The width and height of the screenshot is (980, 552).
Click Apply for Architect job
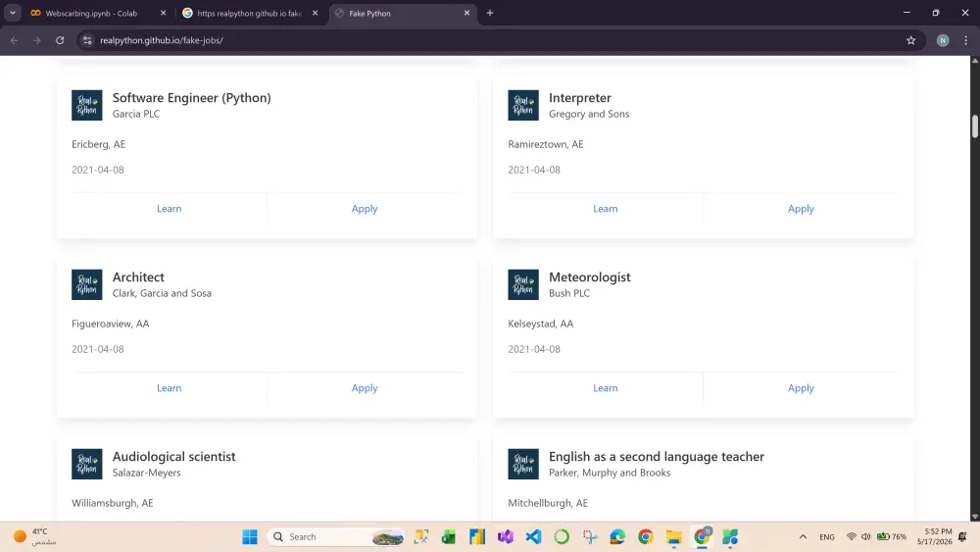[365, 388]
